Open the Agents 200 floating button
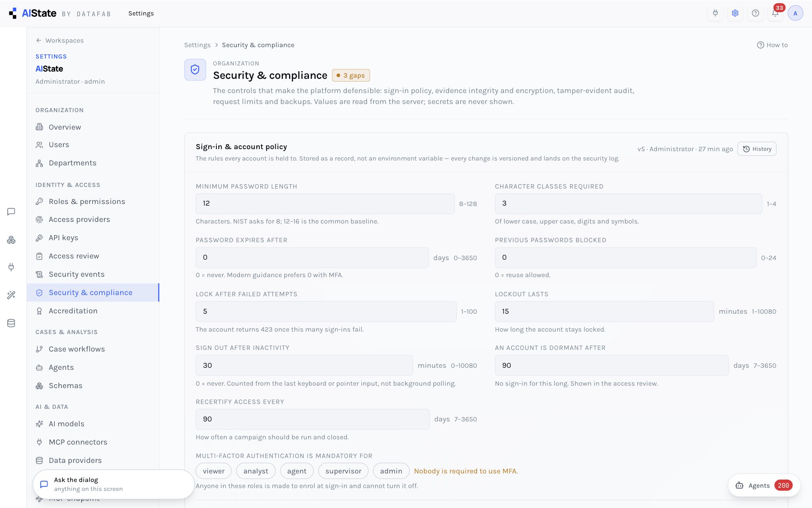 coord(764,485)
